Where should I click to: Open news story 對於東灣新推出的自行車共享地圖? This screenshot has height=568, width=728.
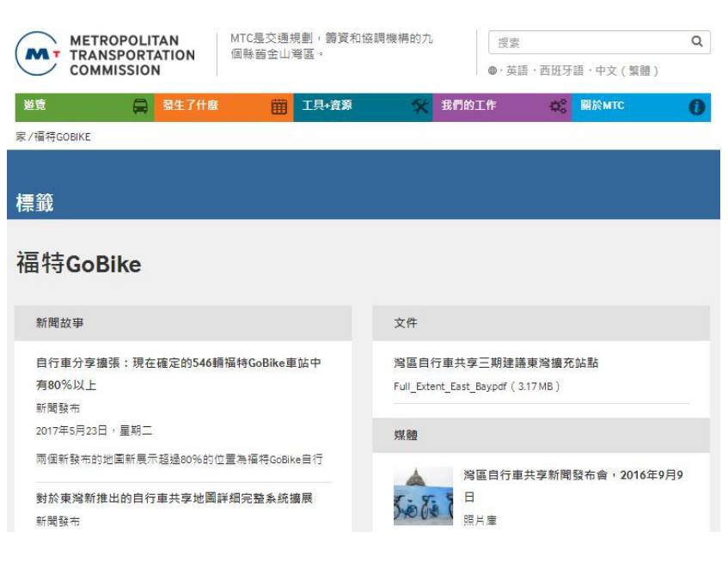[174, 498]
